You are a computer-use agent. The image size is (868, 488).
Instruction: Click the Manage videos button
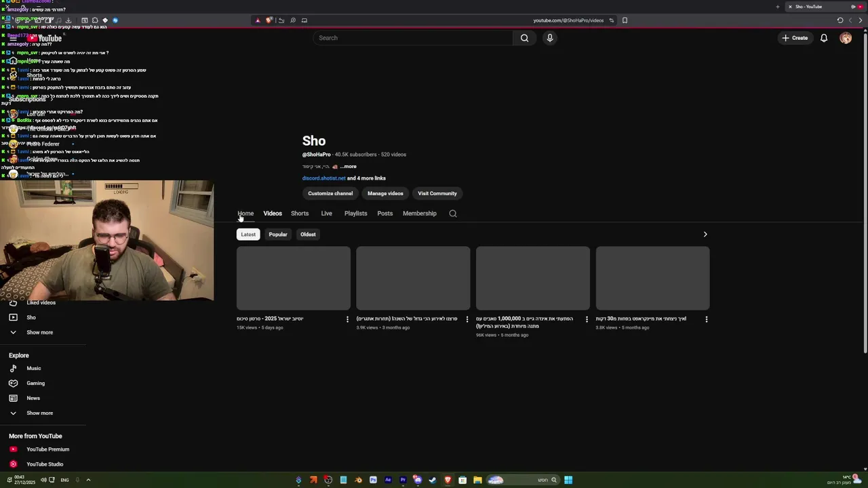click(x=385, y=194)
